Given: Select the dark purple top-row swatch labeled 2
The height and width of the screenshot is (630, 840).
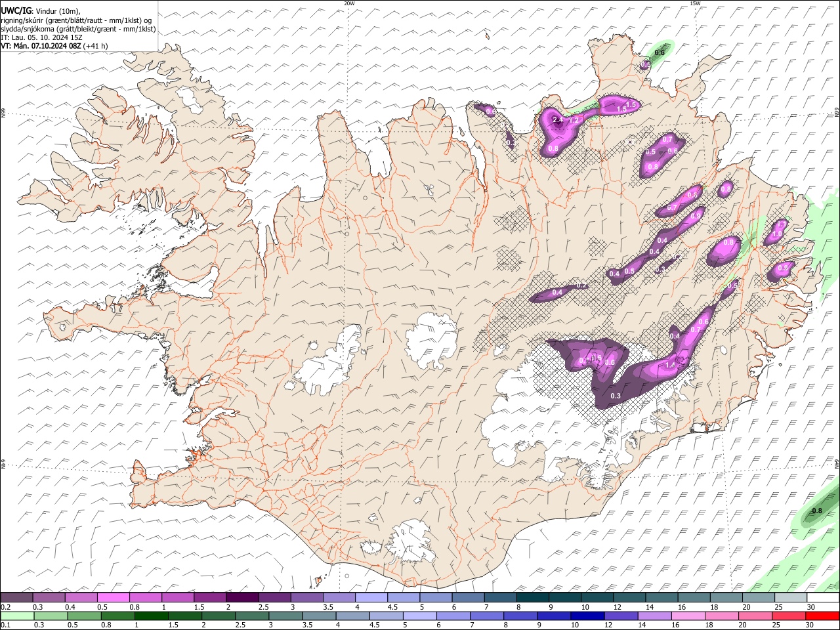Looking at the screenshot, I should click(x=242, y=597).
